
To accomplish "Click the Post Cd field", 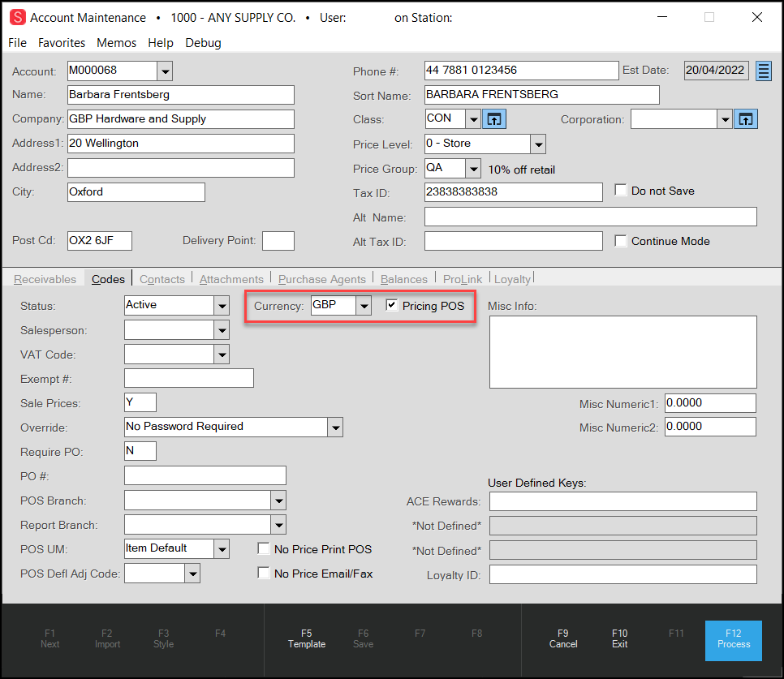I will tap(100, 241).
